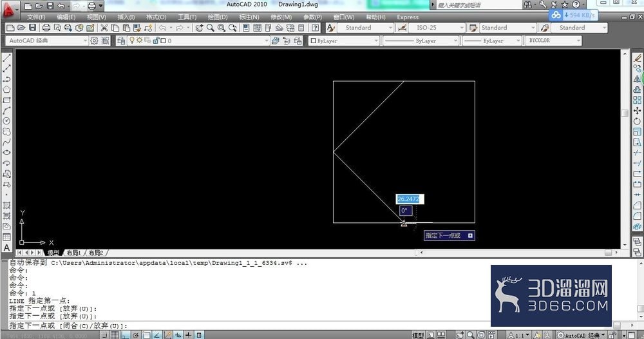Image resolution: width=644 pixels, height=339 pixels.
Task: Switch to the 布局1 layout tab
Action: click(x=73, y=253)
